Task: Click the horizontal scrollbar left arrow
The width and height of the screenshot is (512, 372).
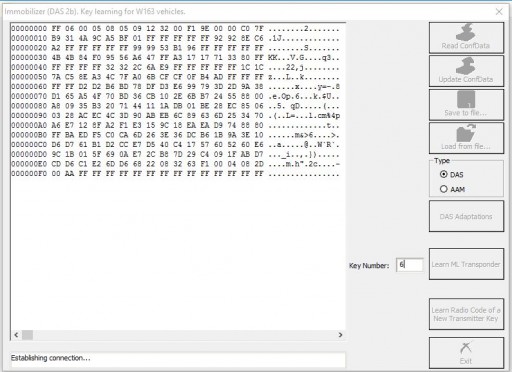Action: [16, 335]
